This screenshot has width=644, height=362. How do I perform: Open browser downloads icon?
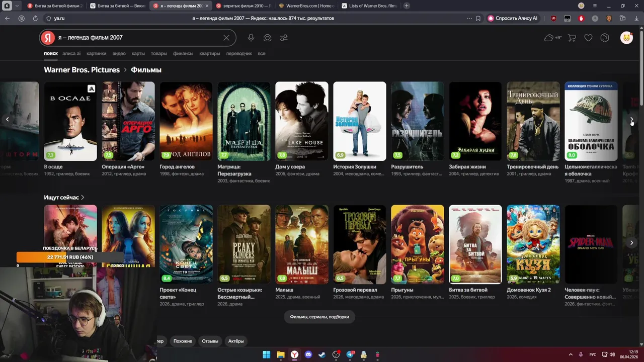point(636,18)
